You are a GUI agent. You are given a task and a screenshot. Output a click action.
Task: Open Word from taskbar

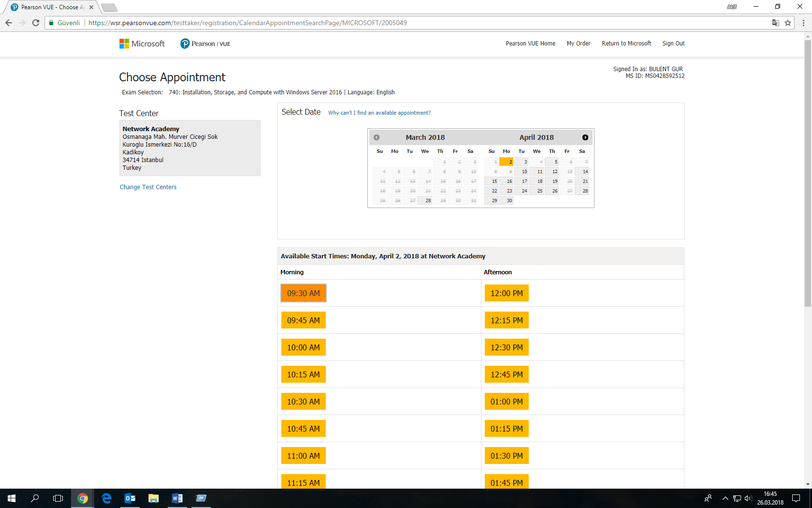(x=177, y=498)
